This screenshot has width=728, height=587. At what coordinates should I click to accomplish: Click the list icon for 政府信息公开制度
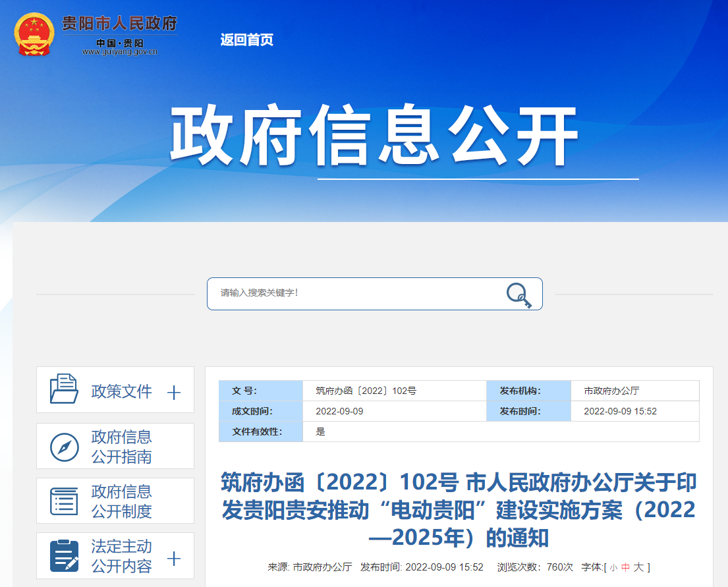click(x=64, y=501)
